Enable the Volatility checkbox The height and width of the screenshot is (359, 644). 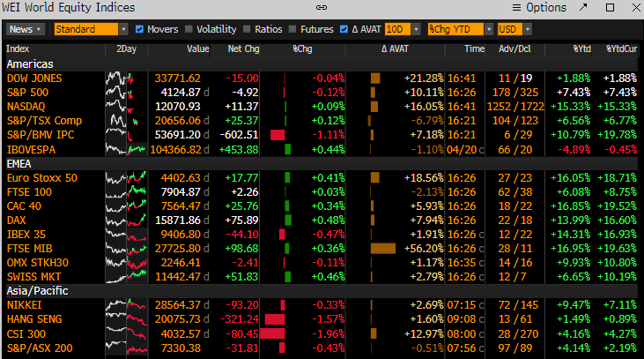point(189,29)
